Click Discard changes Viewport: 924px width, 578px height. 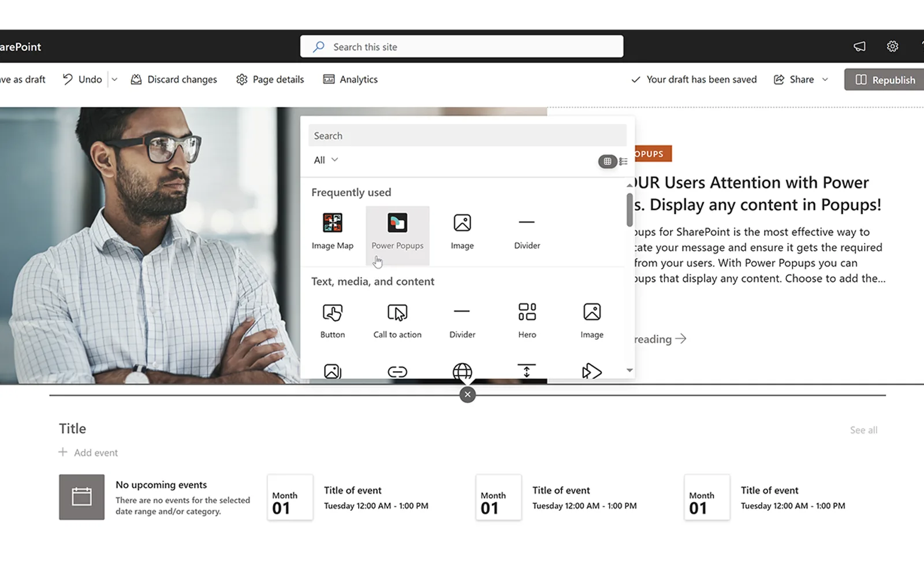tap(174, 80)
